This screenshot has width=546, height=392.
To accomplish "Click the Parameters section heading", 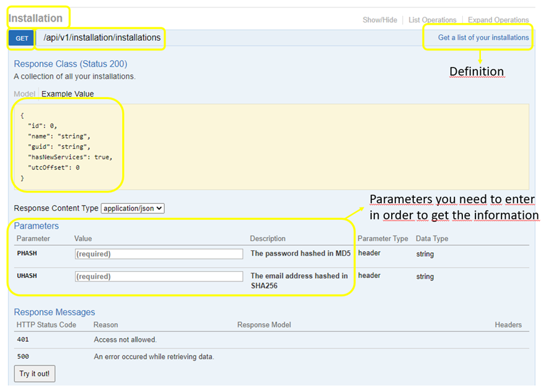I will [x=37, y=226].
